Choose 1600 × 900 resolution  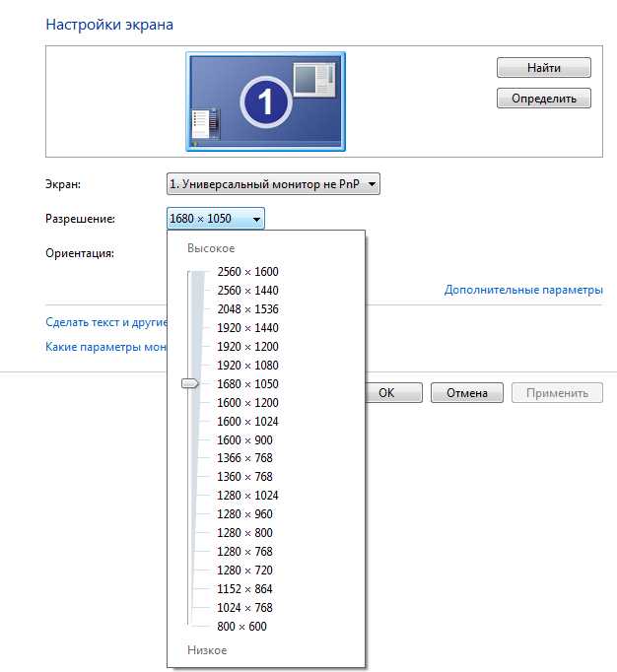244,440
